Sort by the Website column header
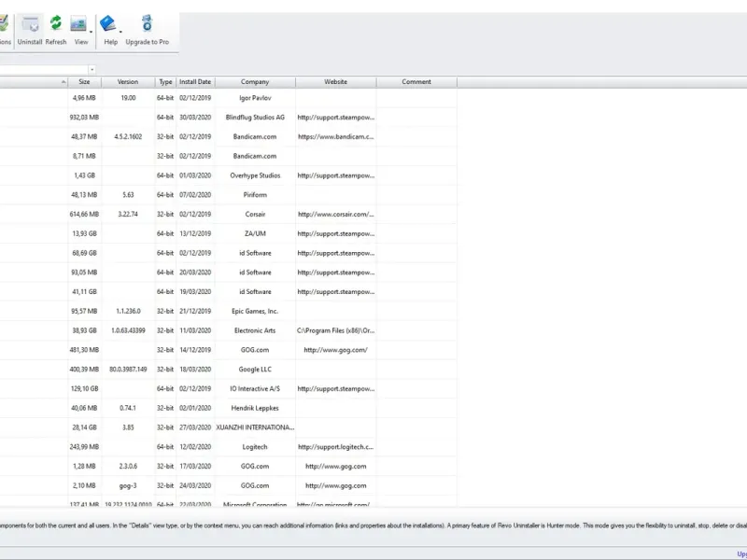747x560 pixels. 336,82
